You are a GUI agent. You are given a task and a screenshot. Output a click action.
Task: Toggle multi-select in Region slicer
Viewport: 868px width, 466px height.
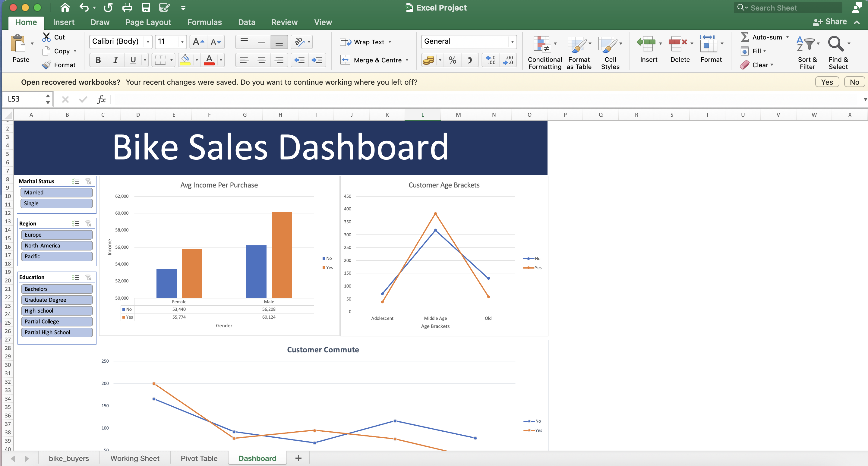(75, 223)
